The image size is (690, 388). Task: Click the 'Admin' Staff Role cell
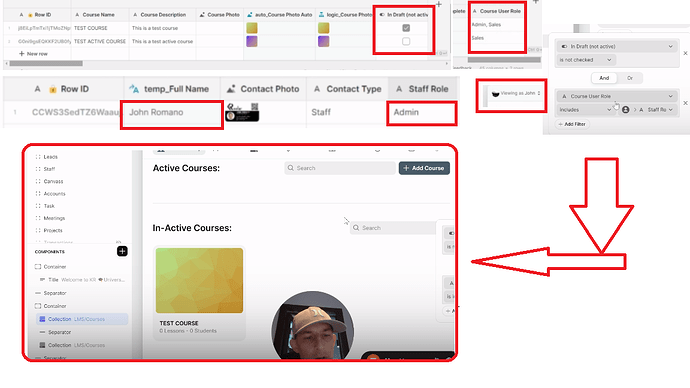coord(422,113)
